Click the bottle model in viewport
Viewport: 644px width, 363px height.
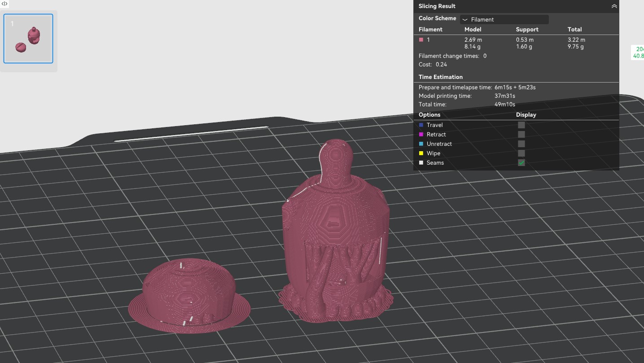point(335,231)
